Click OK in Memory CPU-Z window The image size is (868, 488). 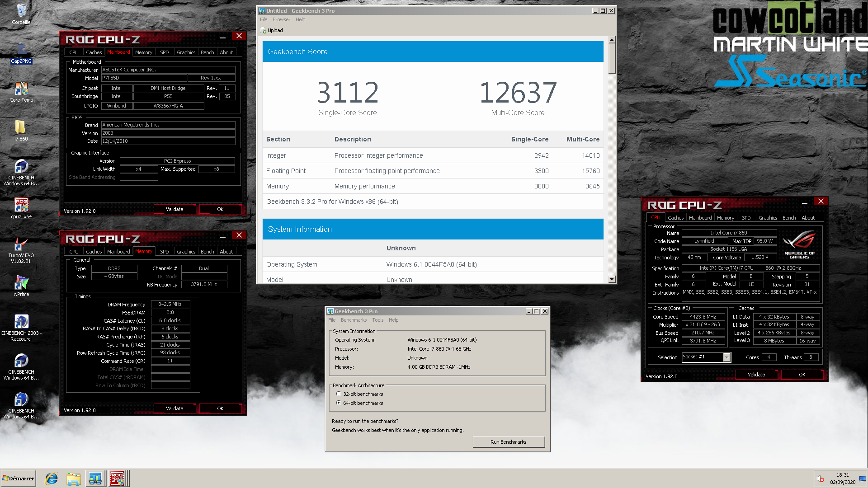pos(220,408)
